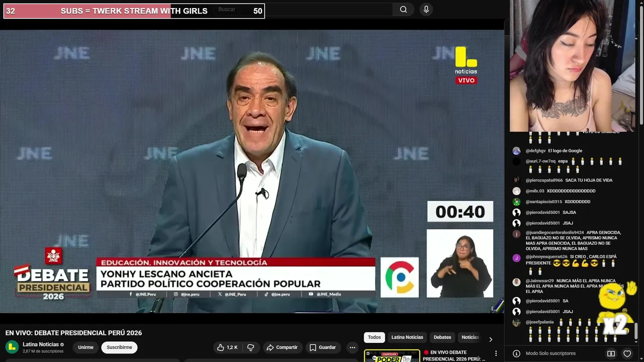Click @milx.03 avatar in chat
The image size is (644, 362).
point(516,191)
